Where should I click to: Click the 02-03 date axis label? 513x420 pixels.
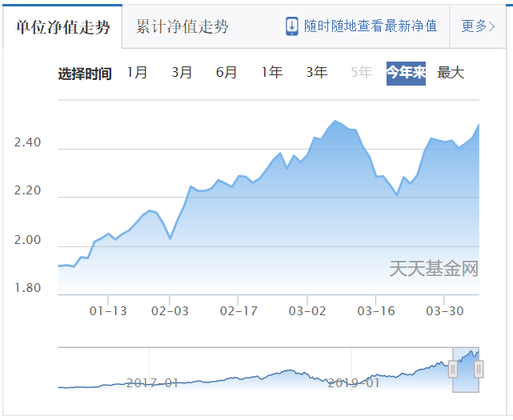[x=170, y=310]
